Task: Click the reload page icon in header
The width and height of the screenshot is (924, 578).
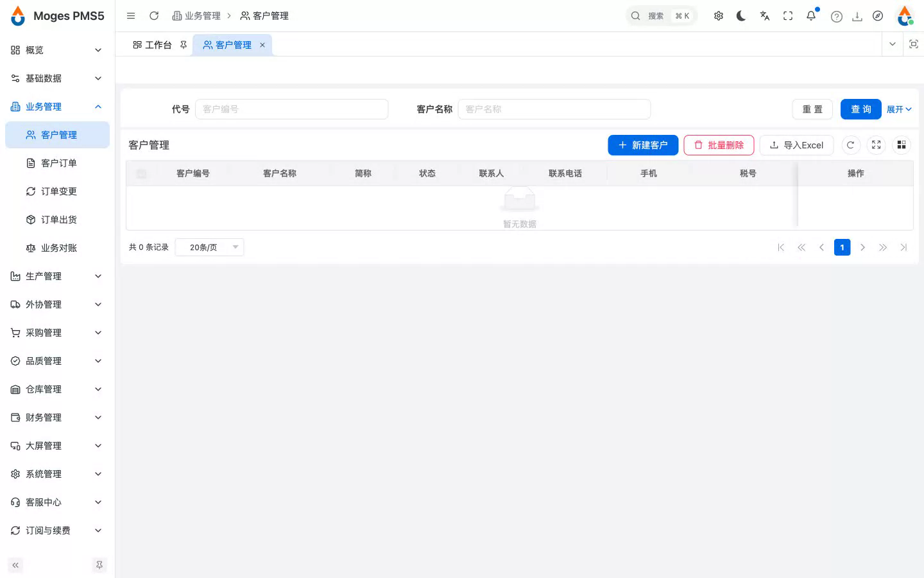Action: pos(154,16)
